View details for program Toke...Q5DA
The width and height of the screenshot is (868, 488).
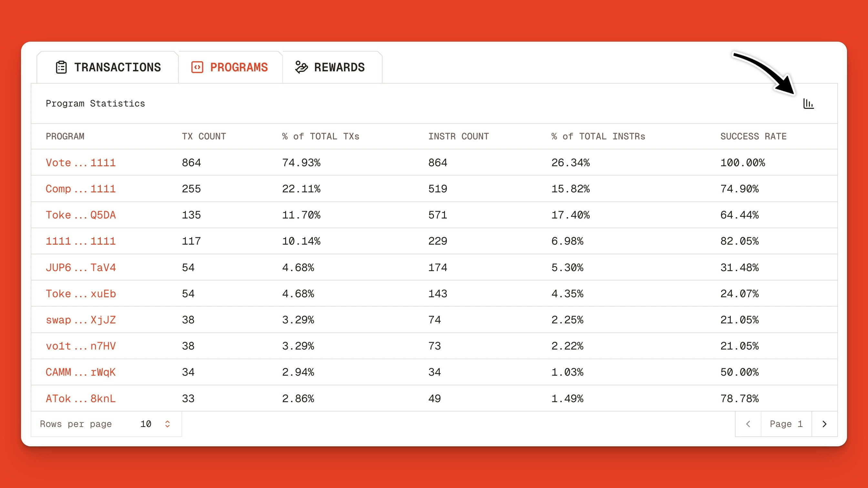pyautogui.click(x=80, y=215)
